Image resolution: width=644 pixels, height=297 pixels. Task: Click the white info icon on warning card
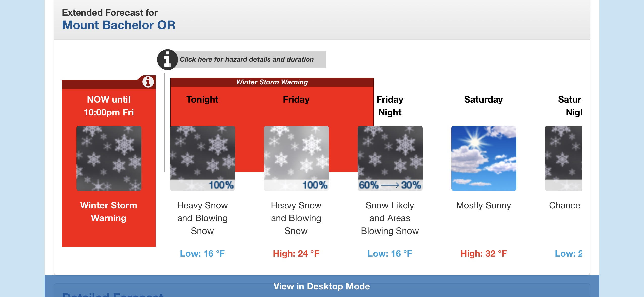[148, 82]
